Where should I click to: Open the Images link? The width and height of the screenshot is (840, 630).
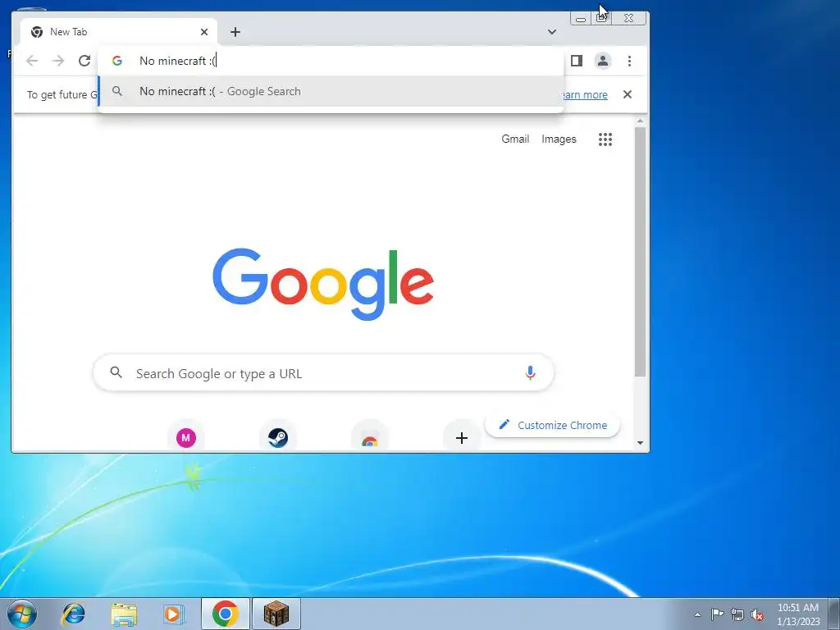pyautogui.click(x=559, y=139)
